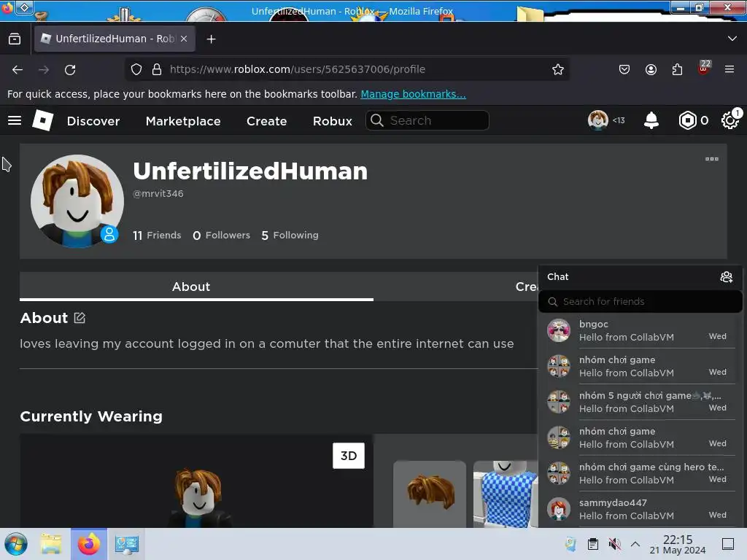Image resolution: width=747 pixels, height=560 pixels.
Task: Select the blue checkered shirt thumbnail
Action: 506,494
